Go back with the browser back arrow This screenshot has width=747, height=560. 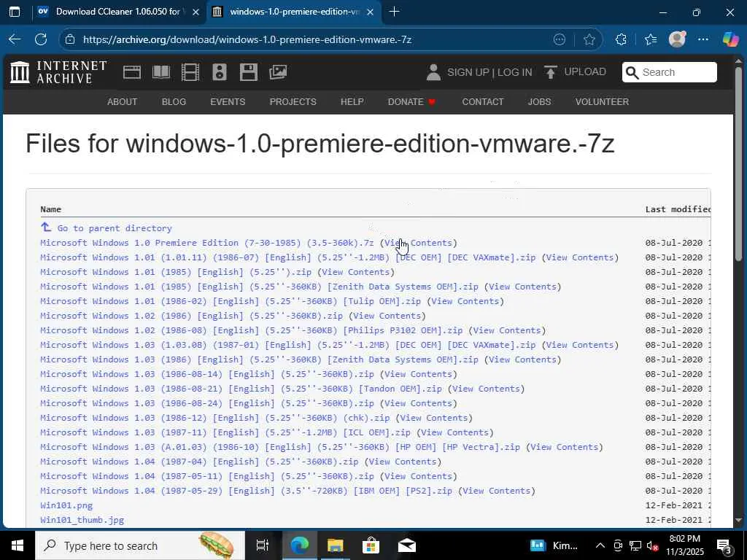click(x=15, y=39)
